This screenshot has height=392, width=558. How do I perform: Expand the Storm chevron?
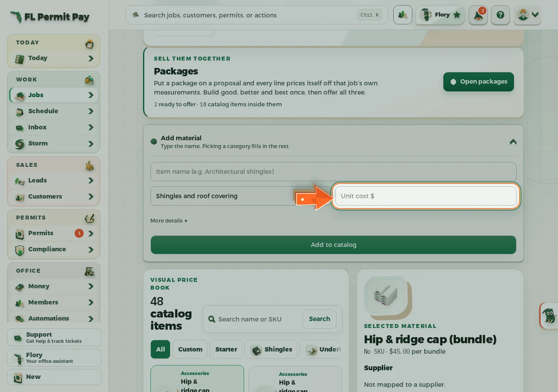(91, 144)
